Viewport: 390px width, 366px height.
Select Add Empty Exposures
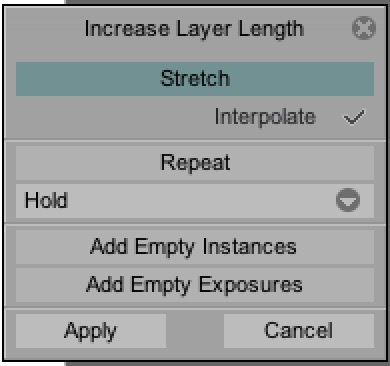click(195, 285)
